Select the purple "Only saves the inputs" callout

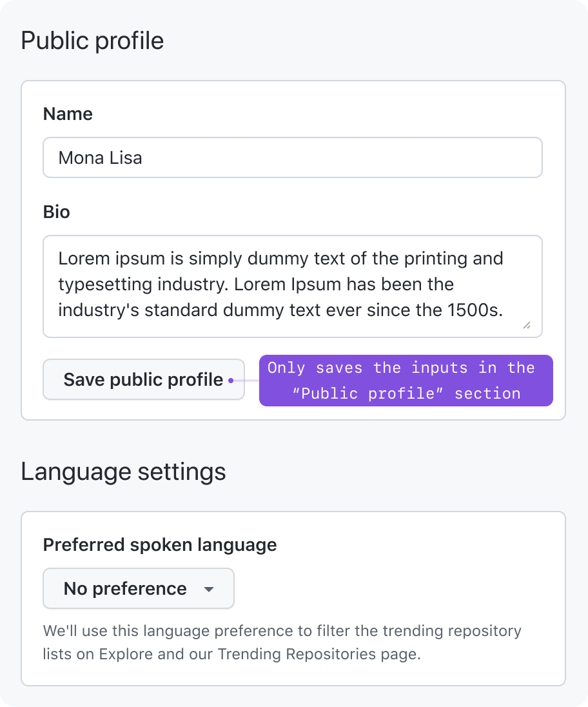coord(406,381)
